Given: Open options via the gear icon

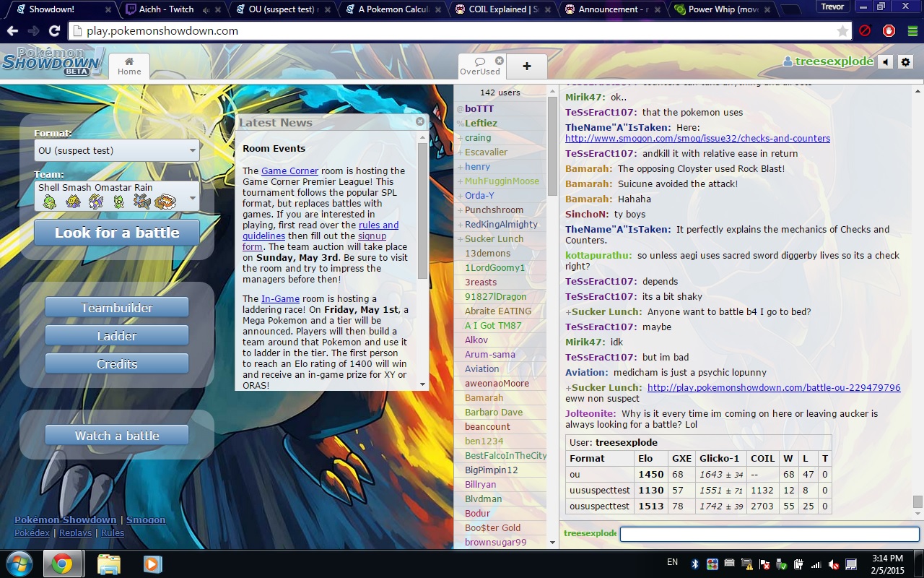Looking at the screenshot, I should point(905,62).
